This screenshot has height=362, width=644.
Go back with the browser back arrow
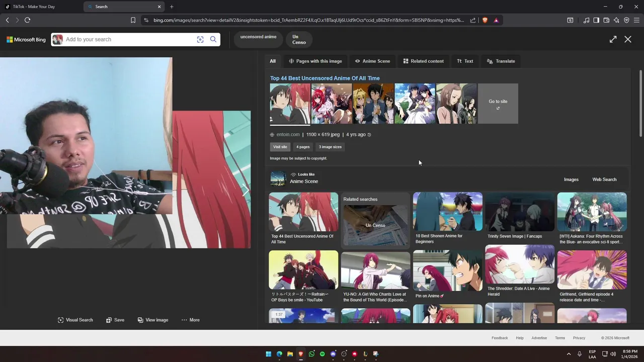[x=7, y=20]
